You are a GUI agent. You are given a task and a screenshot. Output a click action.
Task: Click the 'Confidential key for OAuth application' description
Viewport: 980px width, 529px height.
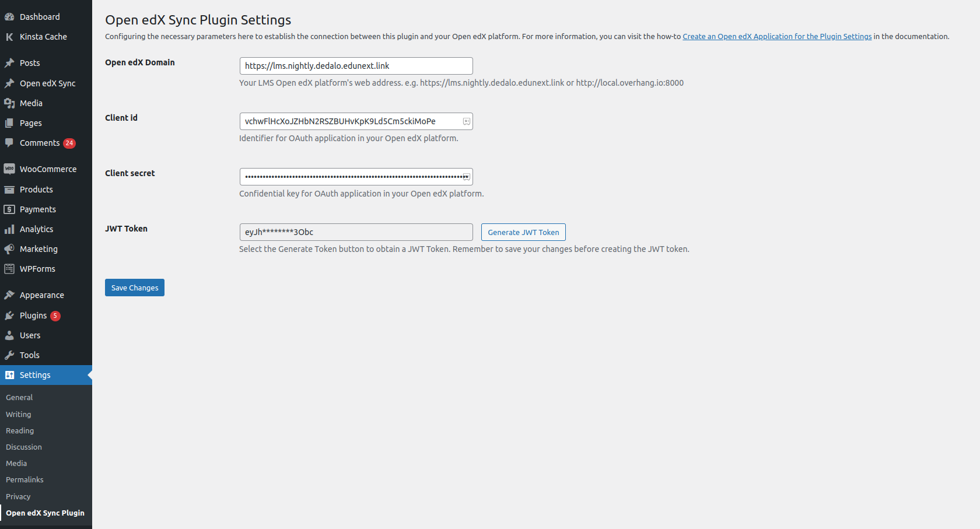click(x=362, y=194)
